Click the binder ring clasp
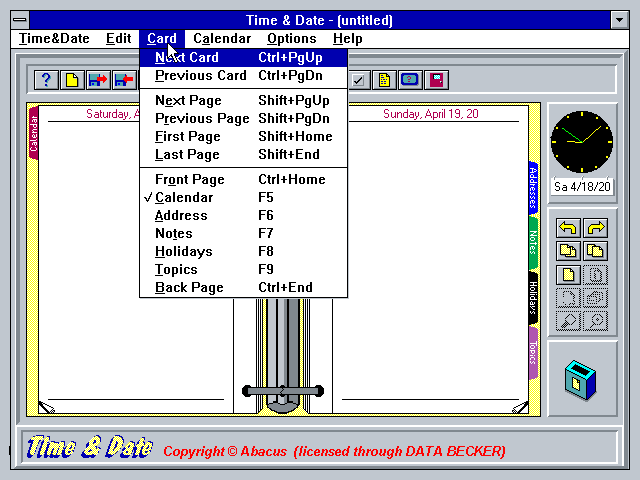 (283, 391)
